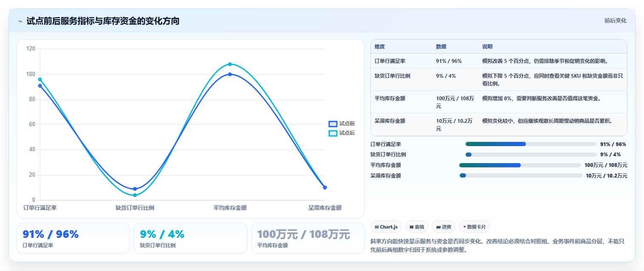Image resolution: width=644 pixels, height=271 pixels.
Task: Click the 进度 chip
Action: [x=443, y=227]
